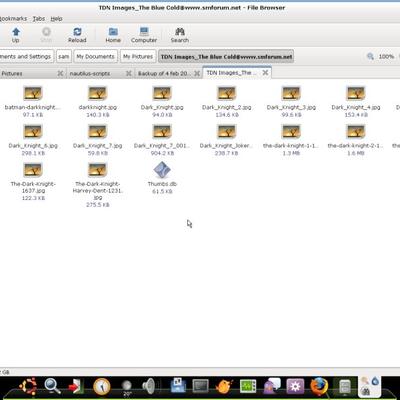Click the Ubuntu logo in the dock
This screenshot has width=400, height=400.
pyautogui.click(x=28, y=387)
